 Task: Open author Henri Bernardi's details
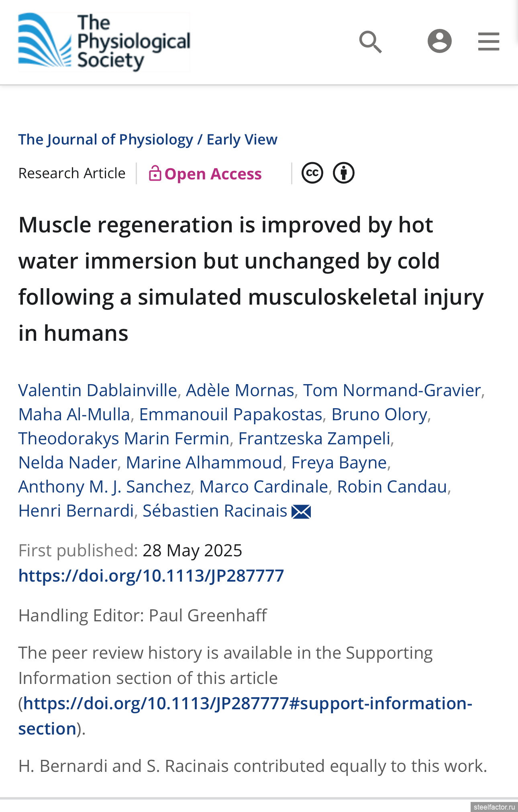pyautogui.click(x=76, y=511)
